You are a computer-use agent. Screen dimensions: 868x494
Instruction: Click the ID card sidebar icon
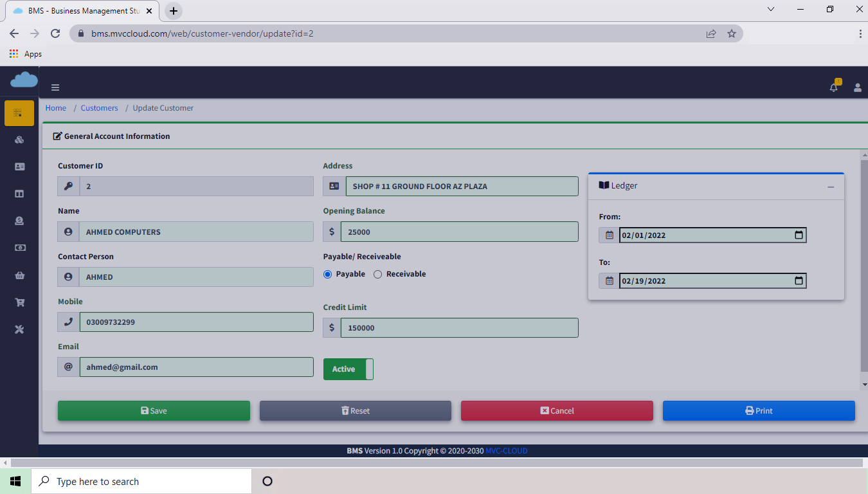(x=19, y=167)
